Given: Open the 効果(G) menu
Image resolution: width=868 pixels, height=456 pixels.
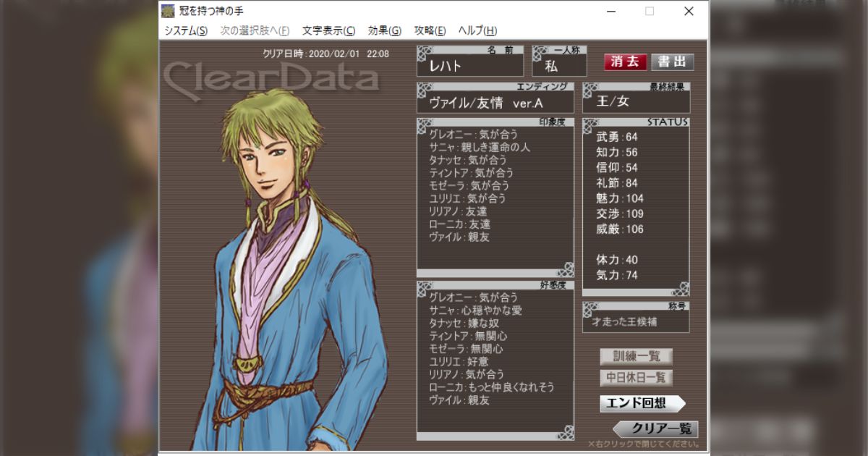Looking at the screenshot, I should (x=384, y=30).
